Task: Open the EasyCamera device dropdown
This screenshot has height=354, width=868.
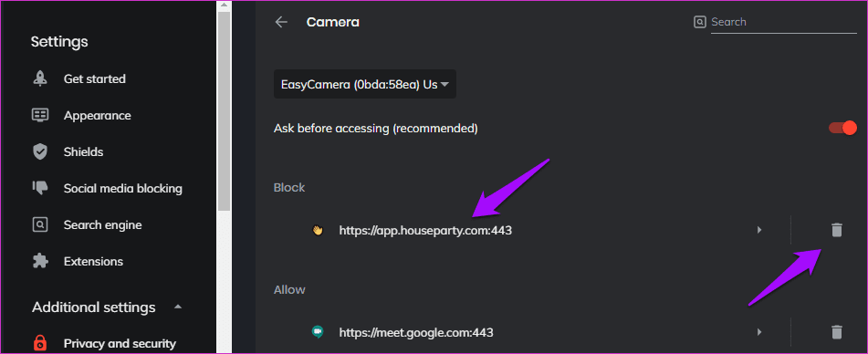Action: [365, 85]
